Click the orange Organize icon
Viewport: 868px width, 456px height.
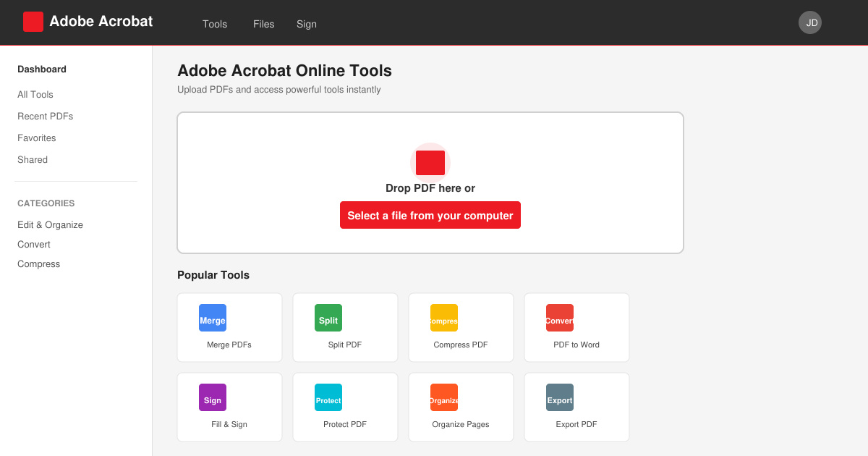pos(444,397)
